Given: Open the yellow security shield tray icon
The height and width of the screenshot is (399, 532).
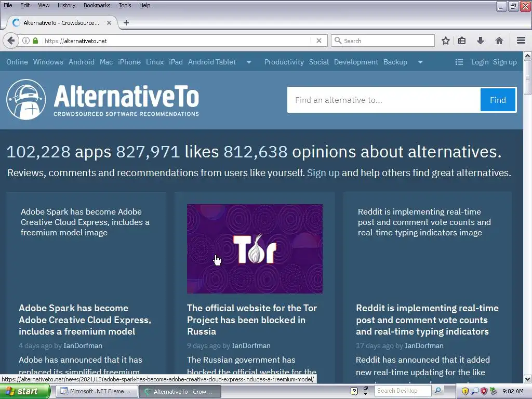Looking at the screenshot, I should (x=465, y=391).
